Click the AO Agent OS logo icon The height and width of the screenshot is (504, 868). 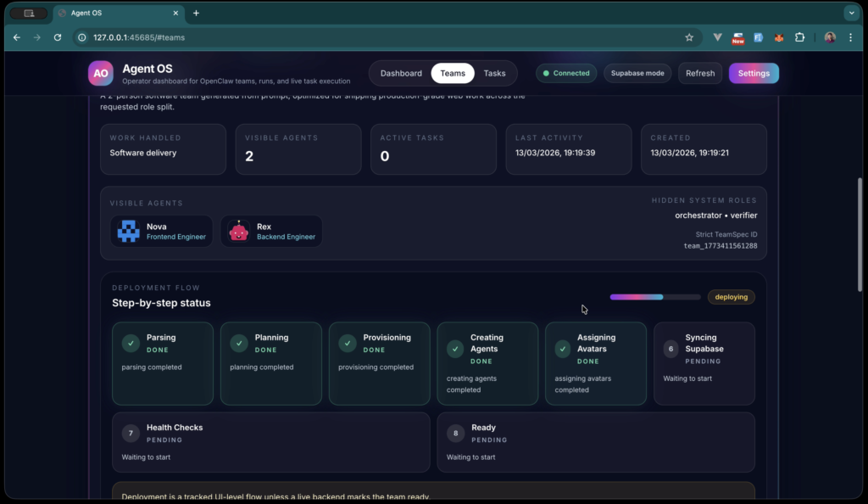point(100,73)
